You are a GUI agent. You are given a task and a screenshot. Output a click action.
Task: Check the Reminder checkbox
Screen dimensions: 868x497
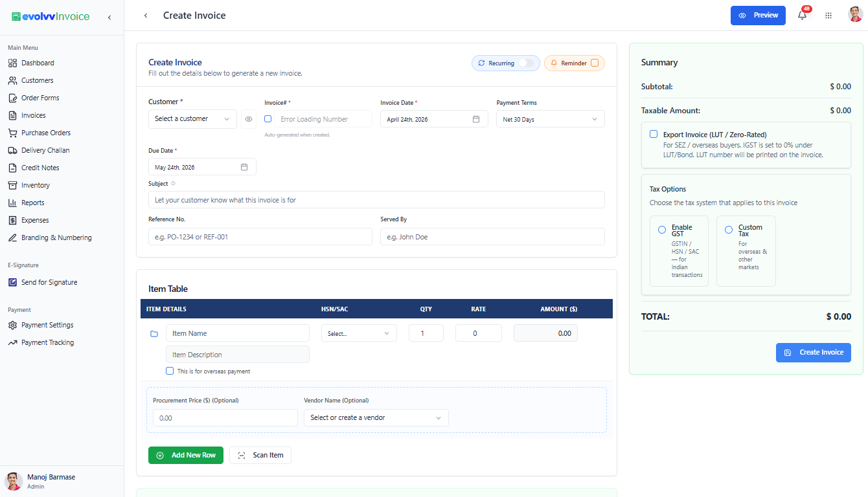(x=595, y=63)
